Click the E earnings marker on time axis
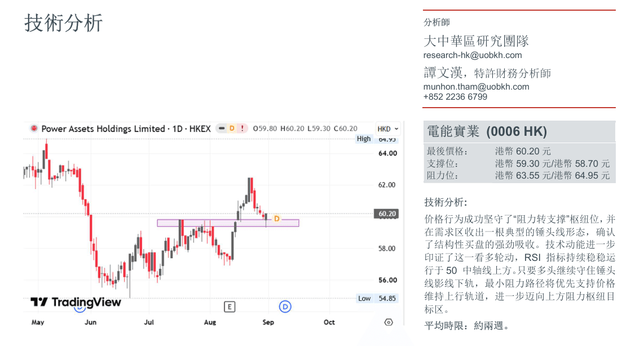644x346 pixels. (230, 307)
